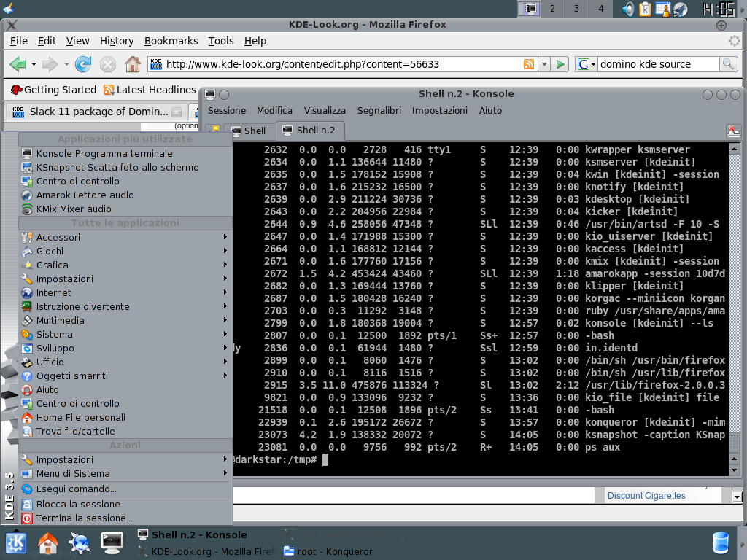Click Konsole scrollbar up arrow
747x560 pixels.
734,149
